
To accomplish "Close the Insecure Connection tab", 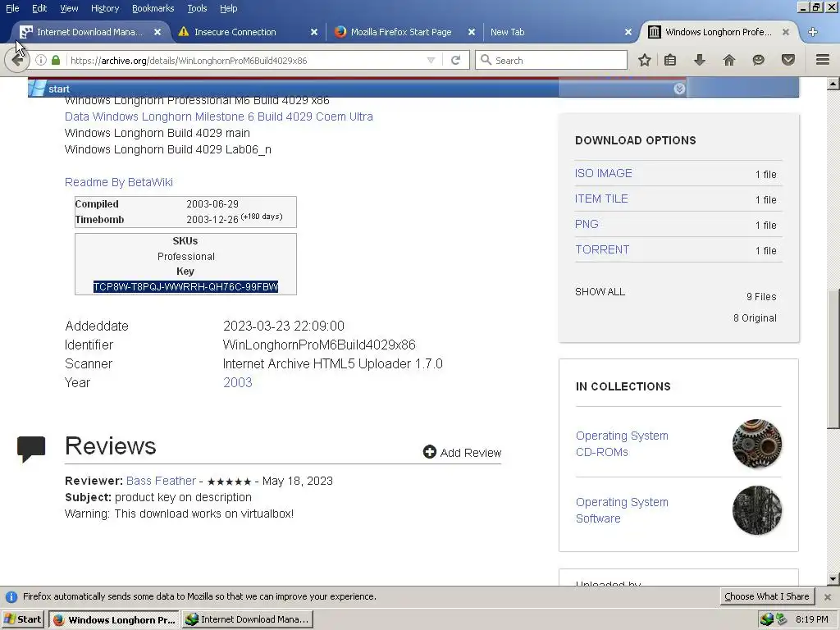I will [314, 32].
